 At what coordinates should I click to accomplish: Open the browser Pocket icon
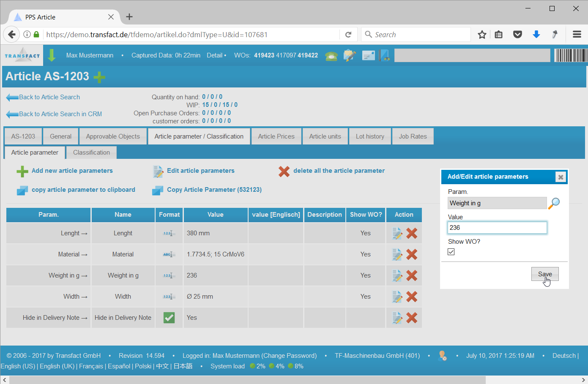[x=517, y=35]
